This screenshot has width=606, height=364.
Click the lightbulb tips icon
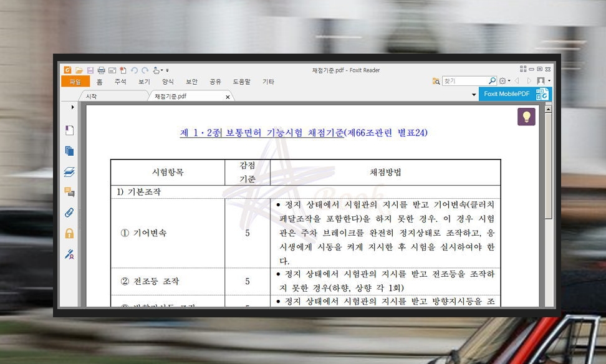tap(526, 117)
